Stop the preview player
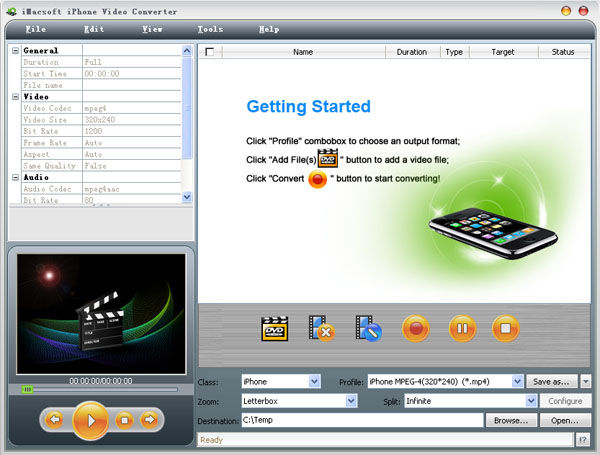This screenshot has width=600, height=455. (124, 420)
